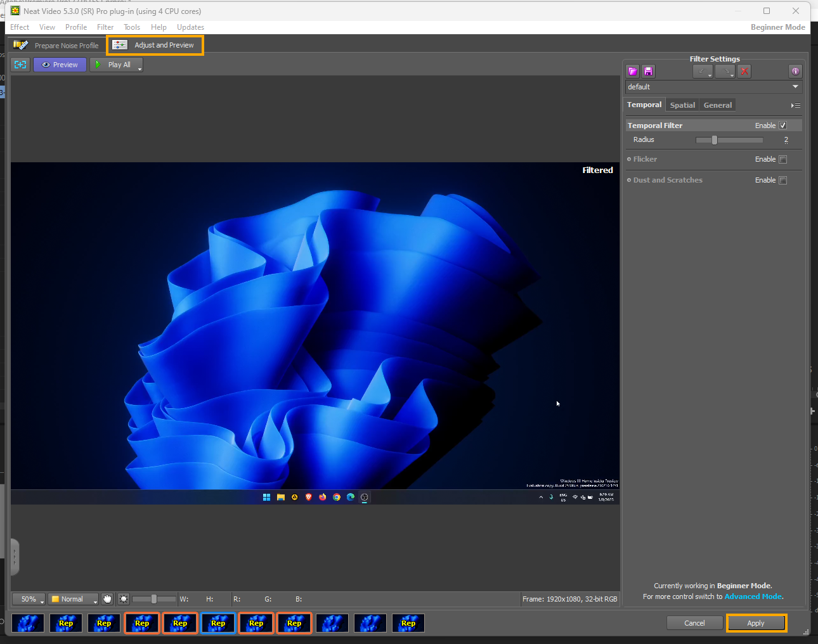Open the Profile menu
818x644 pixels.
(x=76, y=27)
